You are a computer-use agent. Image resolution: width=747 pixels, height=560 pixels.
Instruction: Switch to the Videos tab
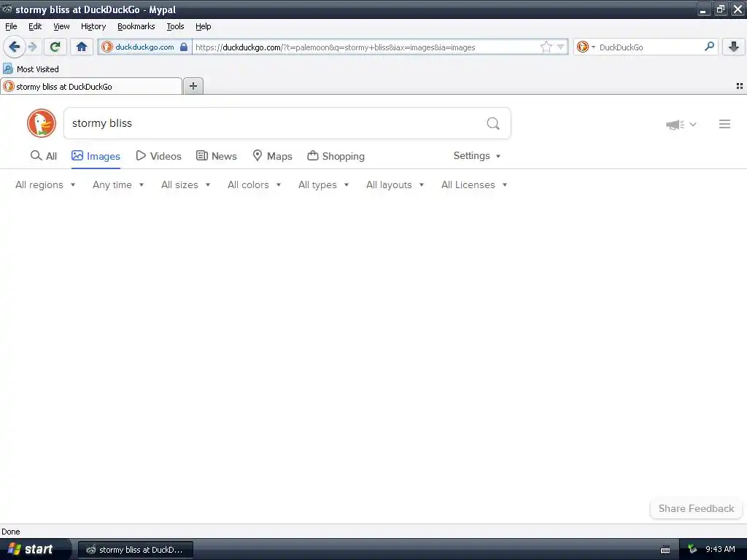pyautogui.click(x=158, y=156)
